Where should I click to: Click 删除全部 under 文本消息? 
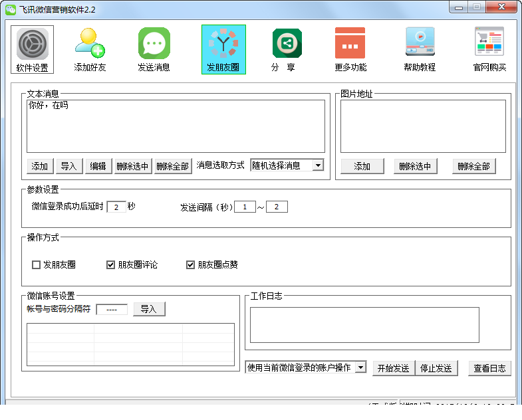pos(173,166)
